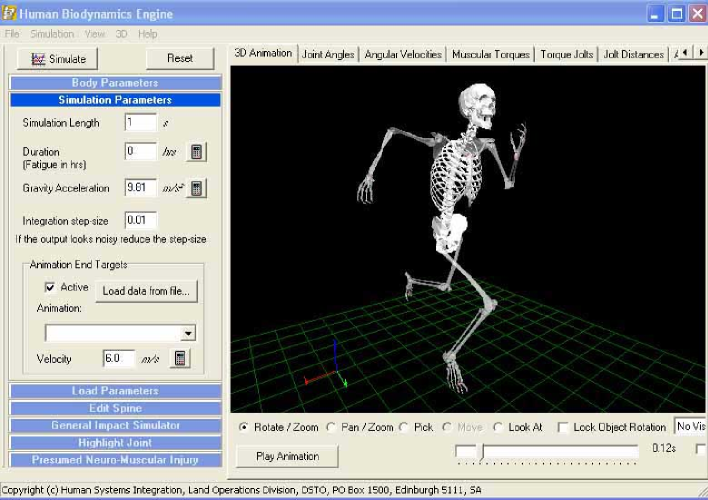
Task: Select Pick radio button
Action: [404, 427]
